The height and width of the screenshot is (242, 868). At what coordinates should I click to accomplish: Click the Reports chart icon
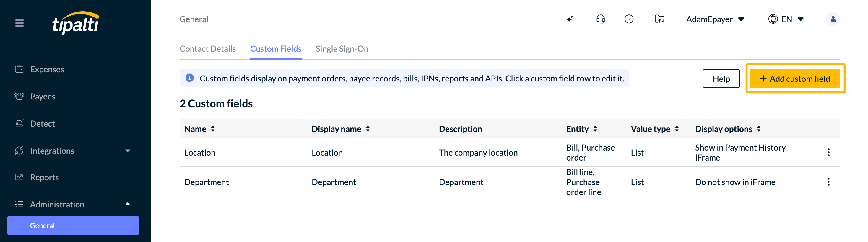19,177
